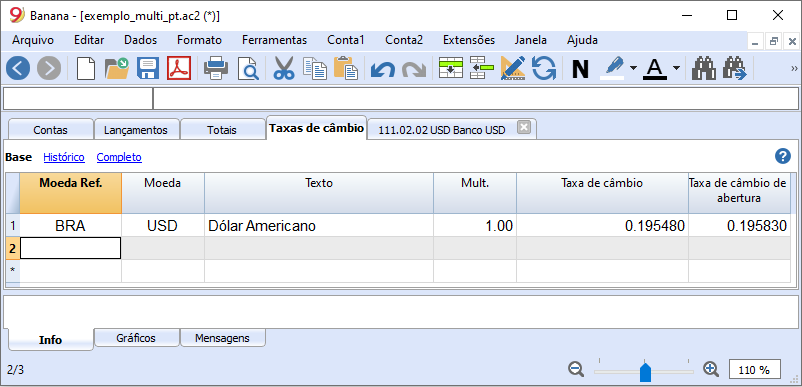The height and width of the screenshot is (387, 802).
Task: Open the highlight color dropdown arrow
Action: point(633,68)
